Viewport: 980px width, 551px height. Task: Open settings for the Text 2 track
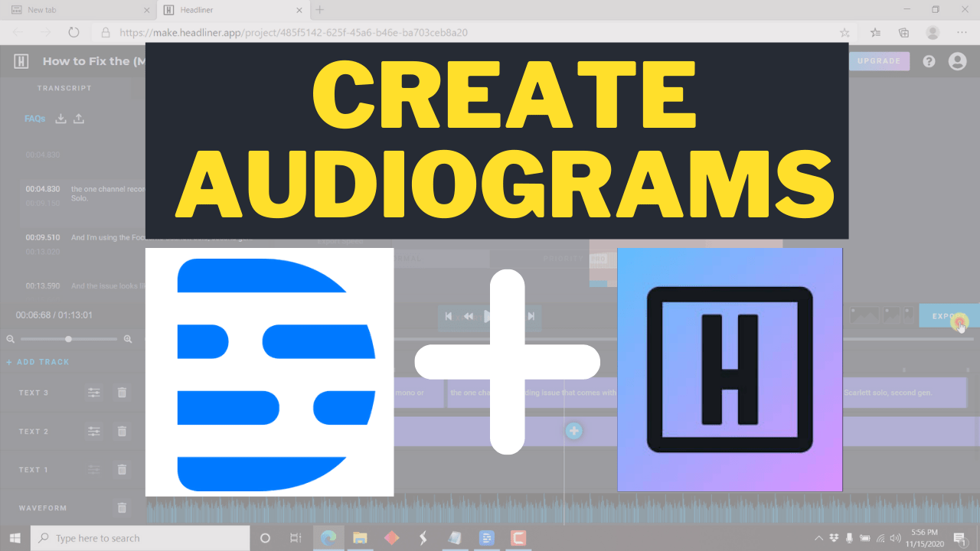pyautogui.click(x=94, y=432)
